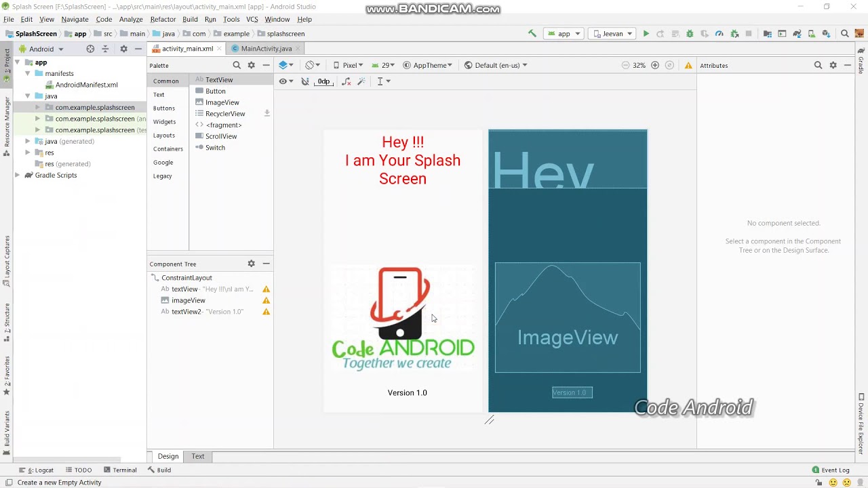Open the Refactor menu
The width and height of the screenshot is (868, 488).
click(163, 19)
